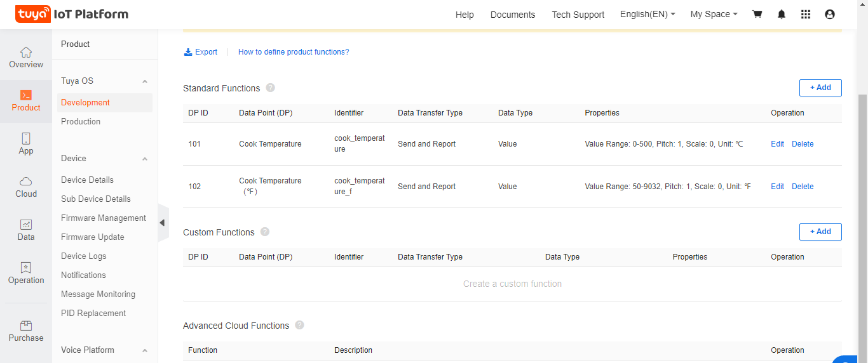Screen dimensions: 868x363
Task: Click the Standard Functions help icon
Action: pos(271,88)
